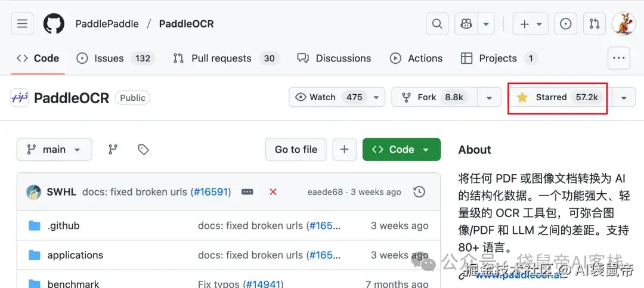
Task: Open the star lists dropdown arrow
Action: click(x=624, y=97)
